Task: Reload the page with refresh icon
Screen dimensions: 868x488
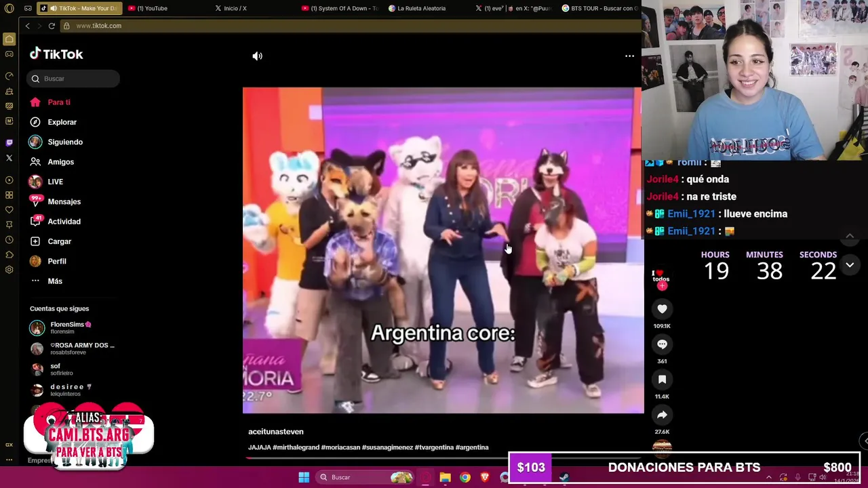Action: (52, 26)
